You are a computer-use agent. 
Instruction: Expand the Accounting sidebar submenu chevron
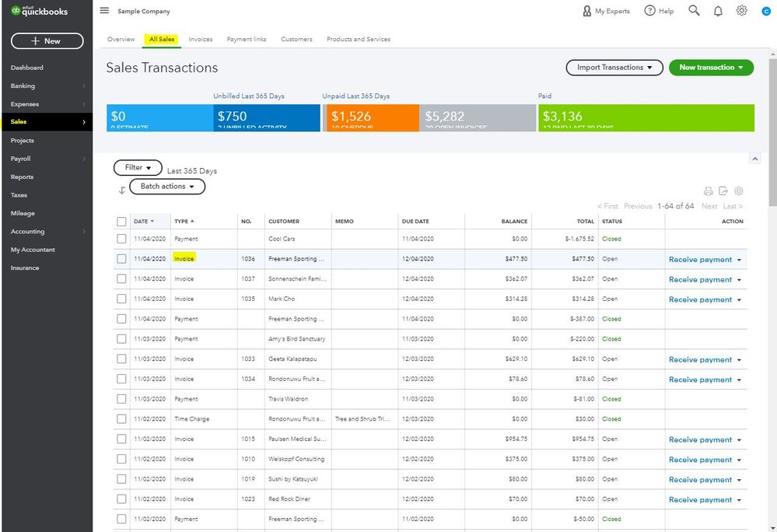[84, 231]
